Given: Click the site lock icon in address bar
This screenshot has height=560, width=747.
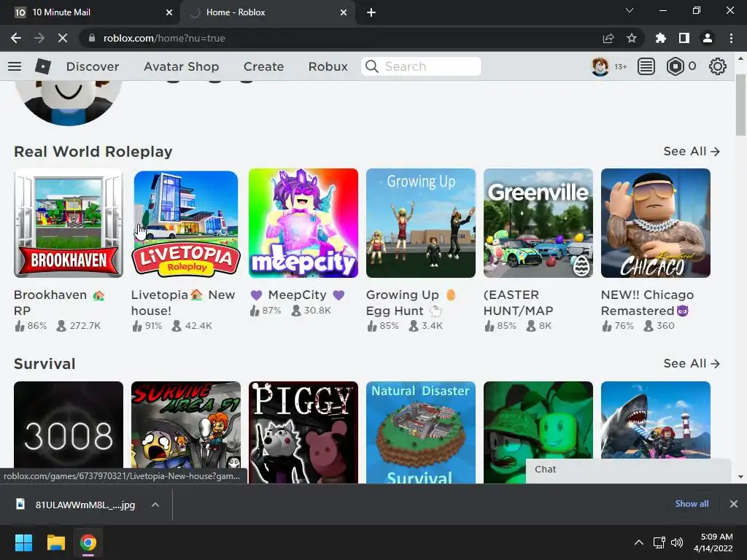Looking at the screenshot, I should (x=92, y=38).
